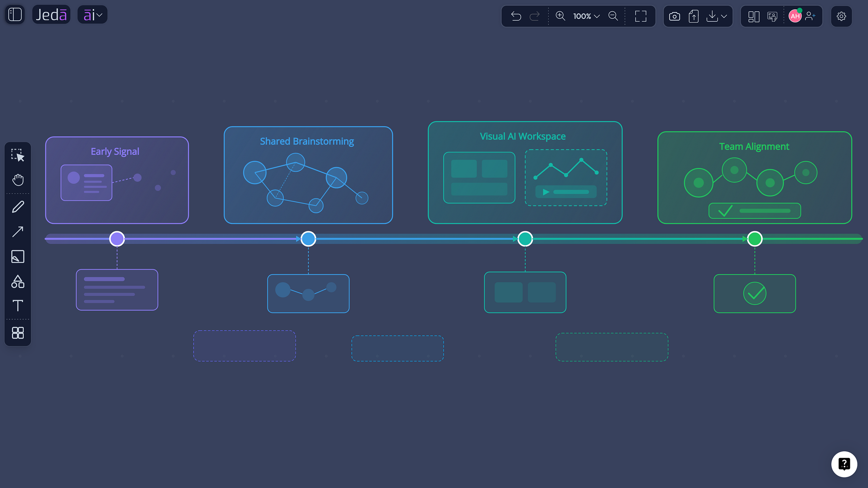The width and height of the screenshot is (868, 488).
Task: Expand the ai menu dropdown
Action: click(x=92, y=15)
